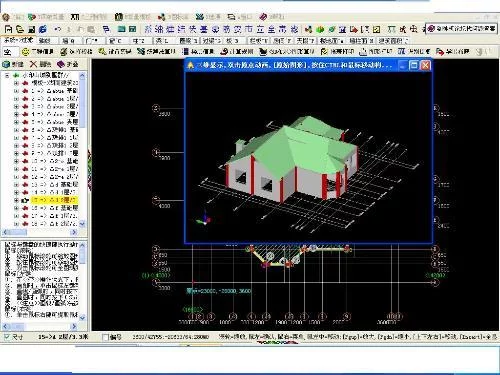
Task: Click the undo arrow icon
Action: [x=58, y=29]
